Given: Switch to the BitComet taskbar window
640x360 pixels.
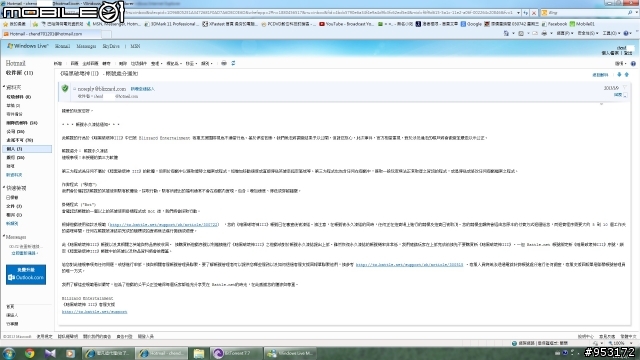Looking at the screenshot, I should pyautogui.click(x=236, y=353).
